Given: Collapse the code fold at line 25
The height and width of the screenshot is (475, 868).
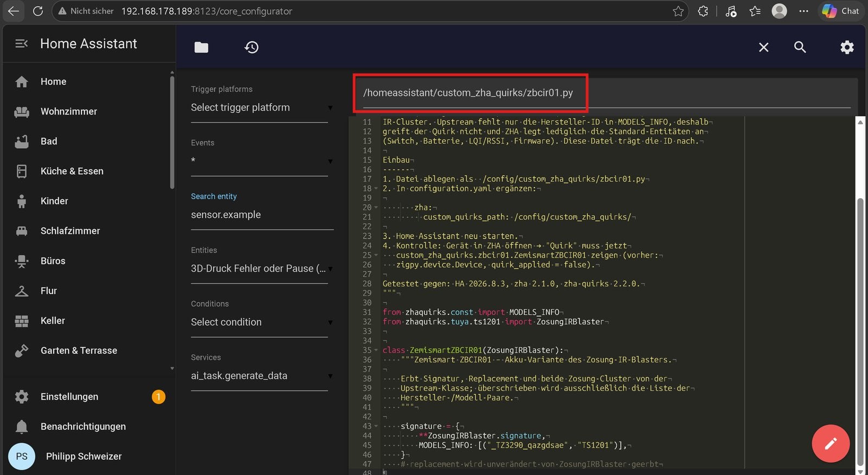Looking at the screenshot, I should click(376, 255).
